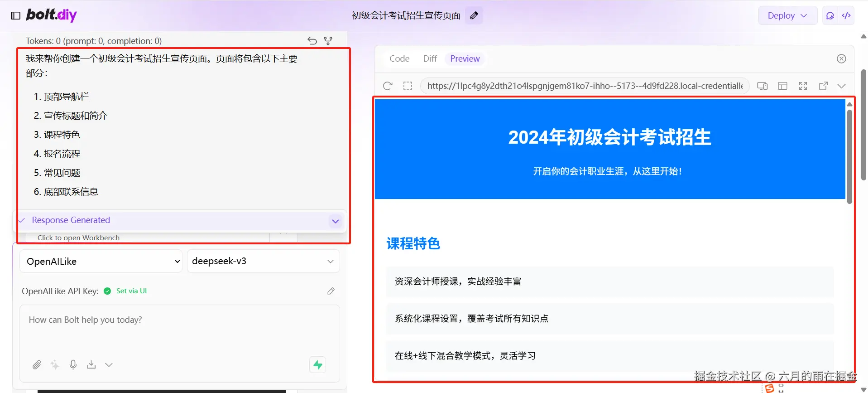Toggle the sidebar panel icon
868x393 pixels.
pos(16,16)
